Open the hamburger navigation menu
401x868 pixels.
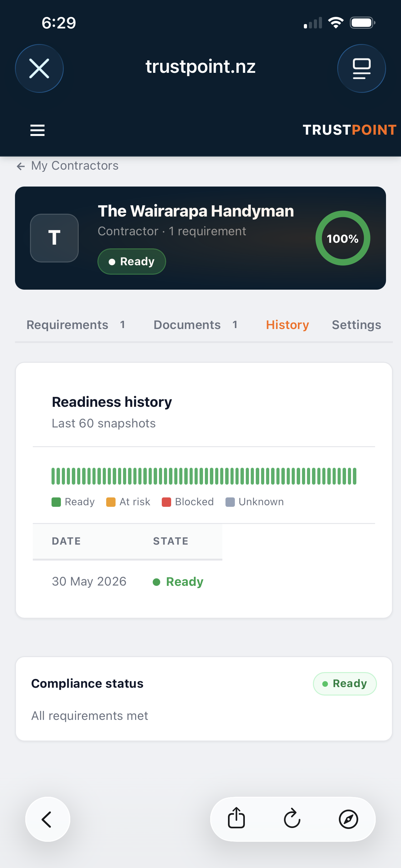point(37,130)
